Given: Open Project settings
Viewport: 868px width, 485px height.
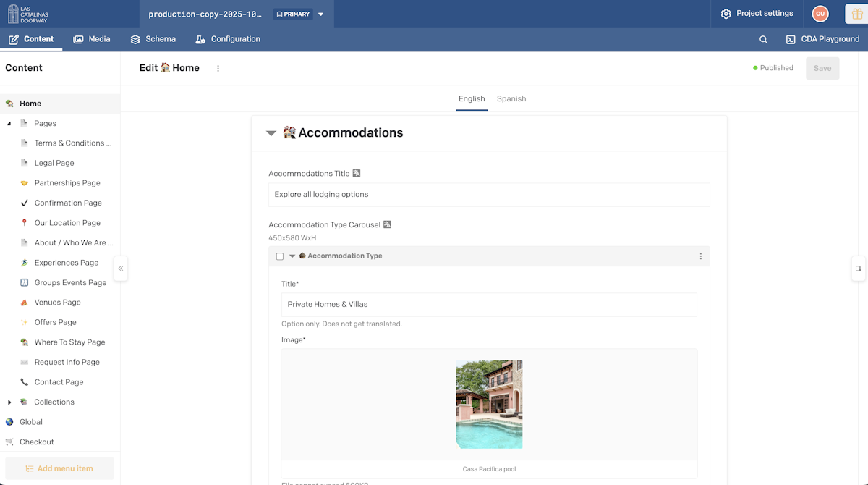Looking at the screenshot, I should tap(757, 14).
